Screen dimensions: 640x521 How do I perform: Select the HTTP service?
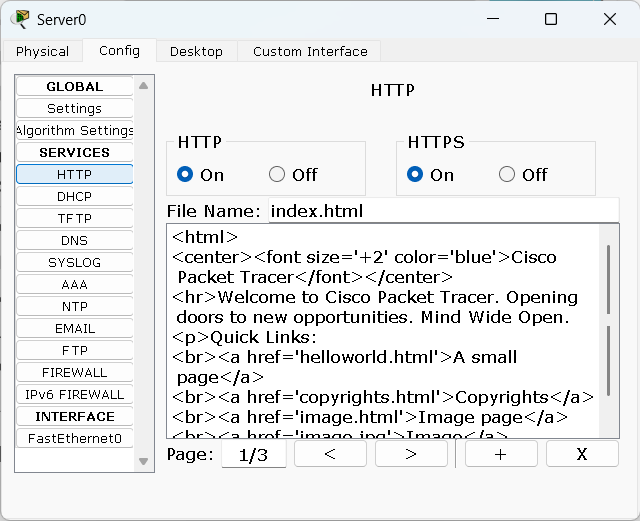click(x=75, y=174)
